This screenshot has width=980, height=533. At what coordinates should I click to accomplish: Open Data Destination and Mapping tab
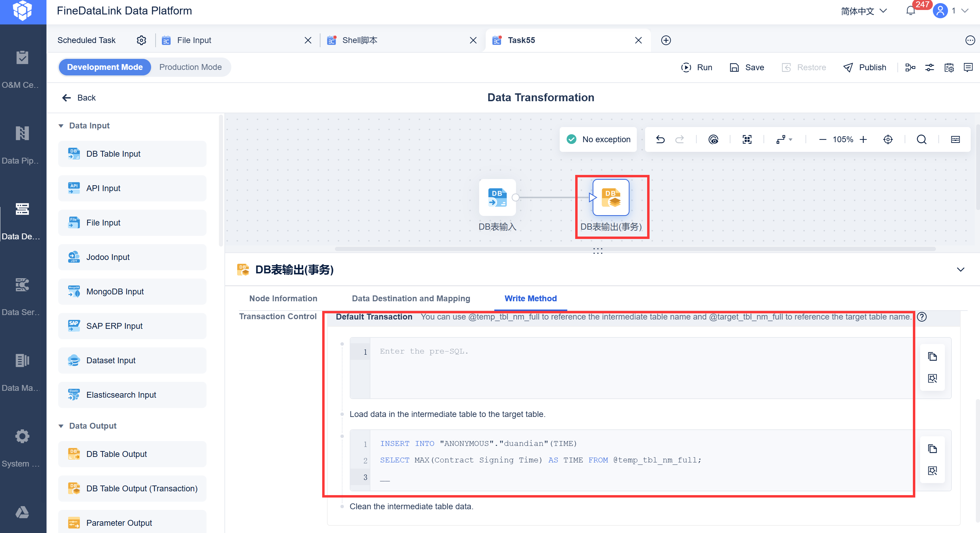click(x=411, y=299)
